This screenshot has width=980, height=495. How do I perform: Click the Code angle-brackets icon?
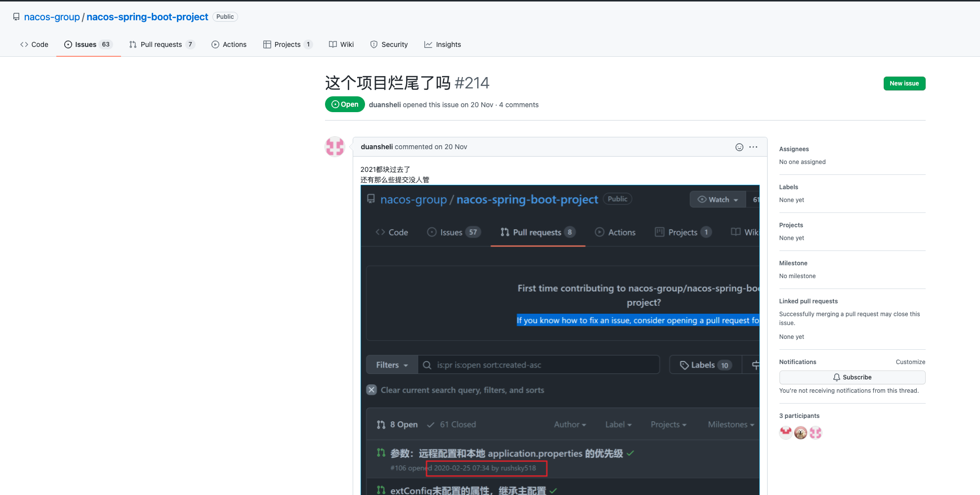pos(24,44)
